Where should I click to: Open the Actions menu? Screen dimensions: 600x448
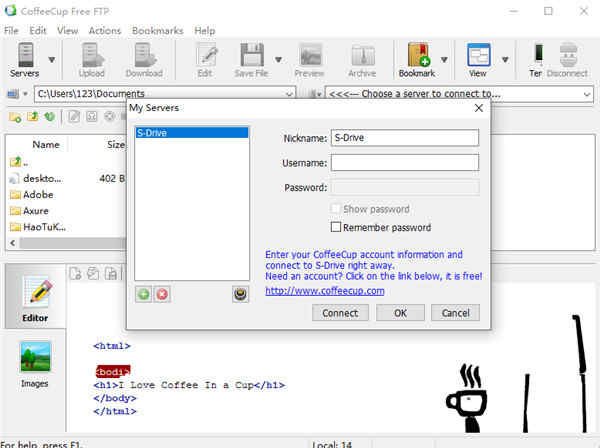point(105,31)
